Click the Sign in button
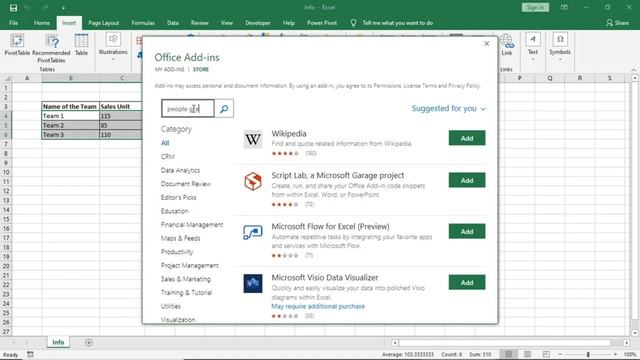Viewport: 640px width, 360px height. pyautogui.click(x=535, y=7)
